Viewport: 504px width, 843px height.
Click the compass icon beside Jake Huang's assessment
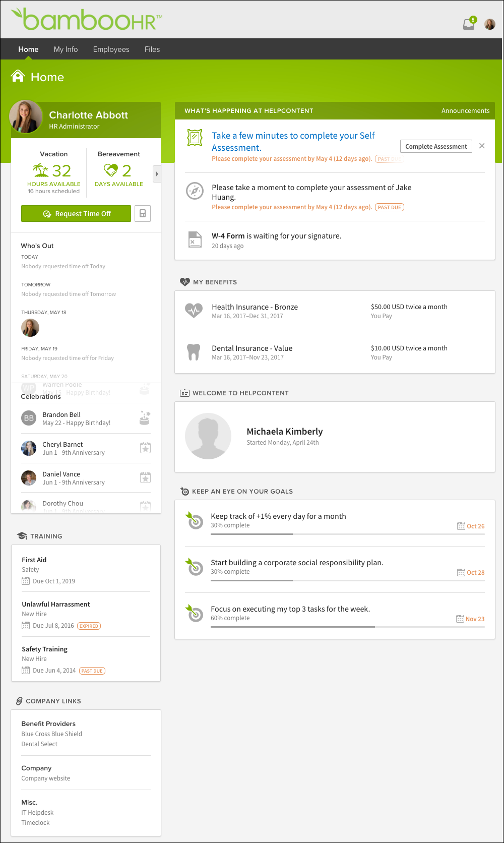click(x=195, y=191)
